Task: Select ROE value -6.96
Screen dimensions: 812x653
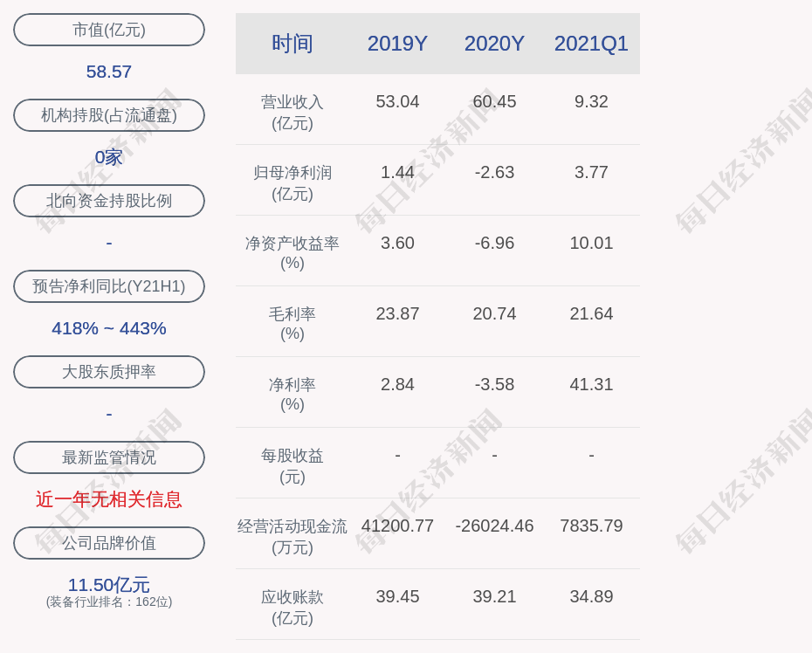Action: coord(494,243)
